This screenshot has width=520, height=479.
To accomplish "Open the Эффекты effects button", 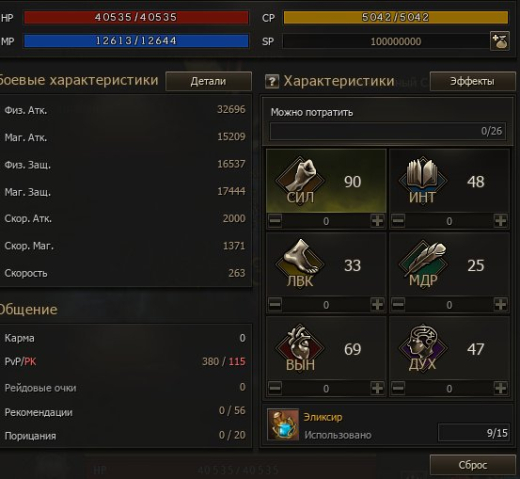I will [x=472, y=81].
